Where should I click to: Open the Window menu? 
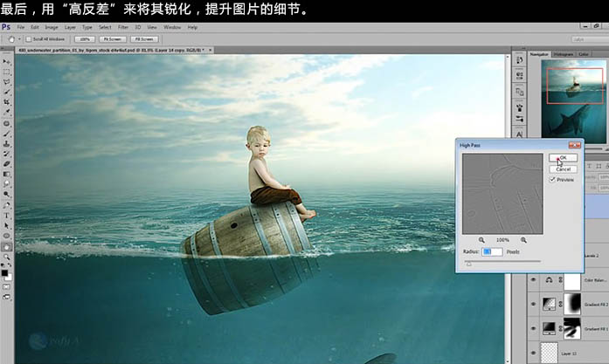click(171, 27)
